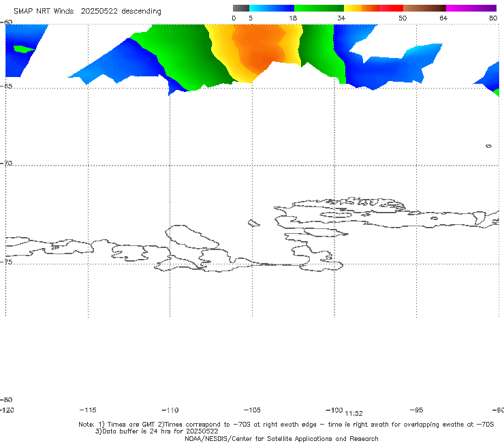The height and width of the screenshot is (443, 504).
Task: Click the note "Data buffer is 24 hrs for 20250522"
Action: tap(160, 431)
